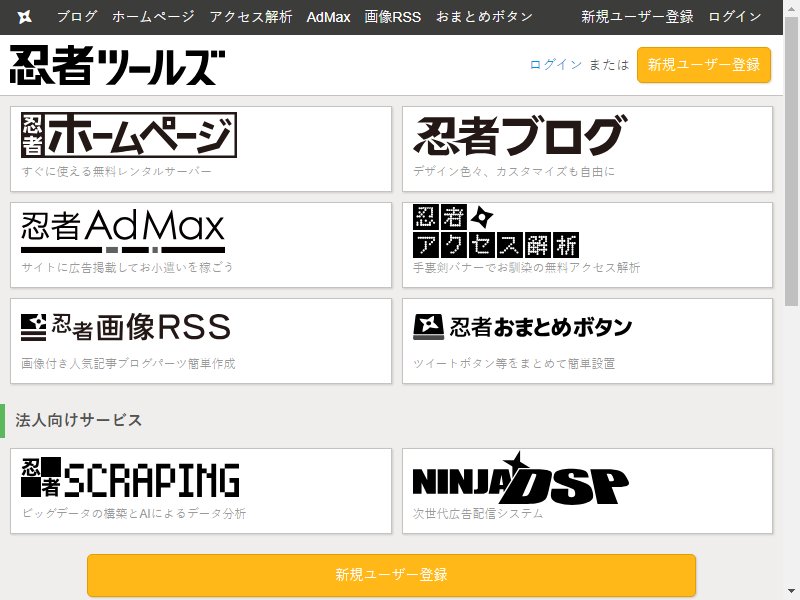Click the shuriken icon in top navigation bar
The image size is (800, 600).
click(x=24, y=17)
